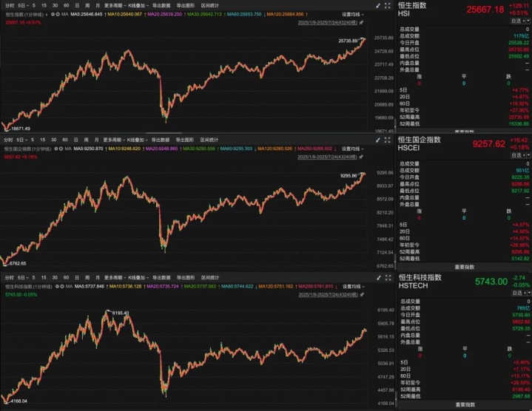The height and width of the screenshot is (411, 532).
Task: Click 重要指数 button under the HSCEI panel
Action: pos(464,267)
